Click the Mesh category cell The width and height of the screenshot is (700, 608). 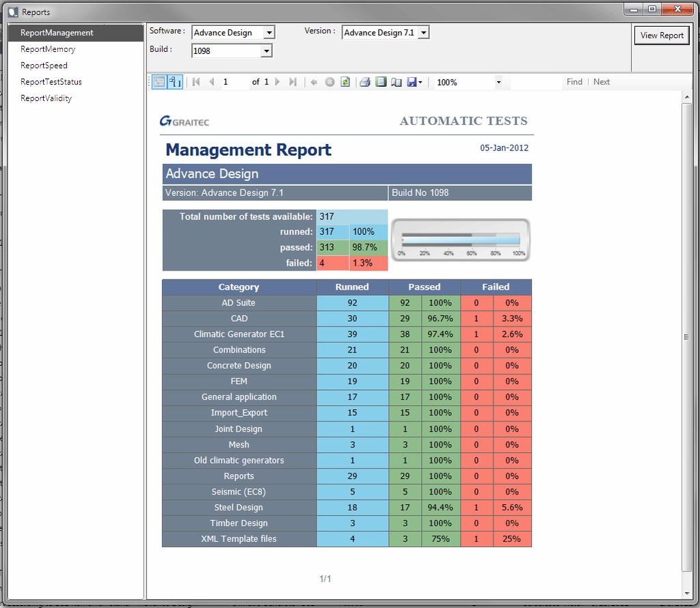[239, 445]
